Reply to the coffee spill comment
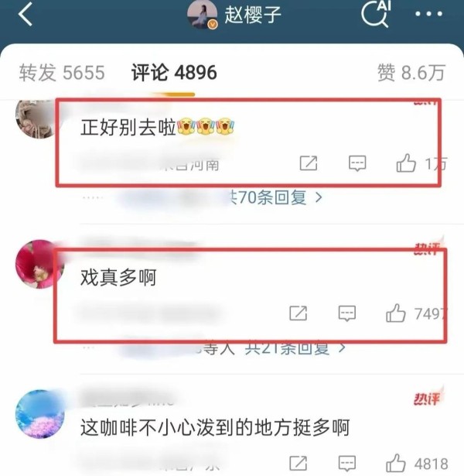 pyautogui.click(x=347, y=464)
